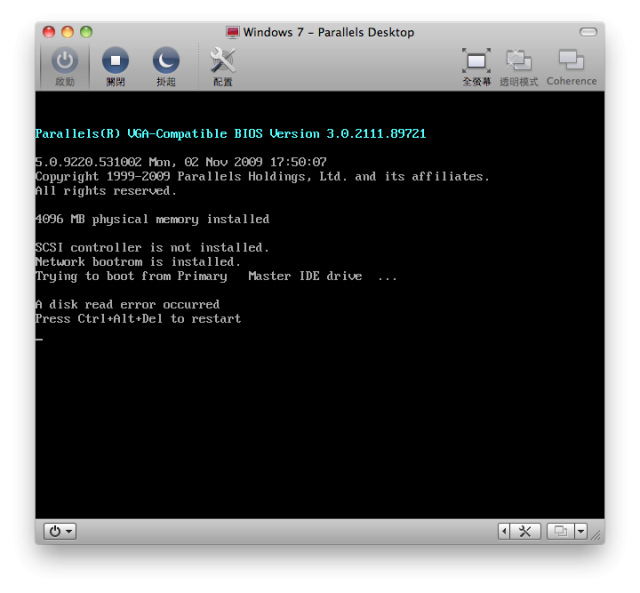Viewport: 640px width, 593px height.
Task: Enter full screen mode from the toolbar
Action: [476, 67]
